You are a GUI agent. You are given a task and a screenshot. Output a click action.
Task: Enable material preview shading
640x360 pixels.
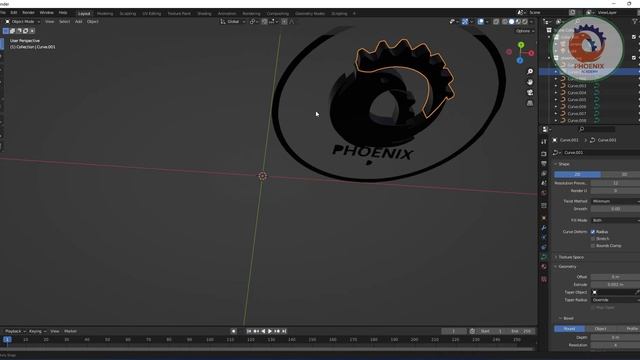point(518,22)
